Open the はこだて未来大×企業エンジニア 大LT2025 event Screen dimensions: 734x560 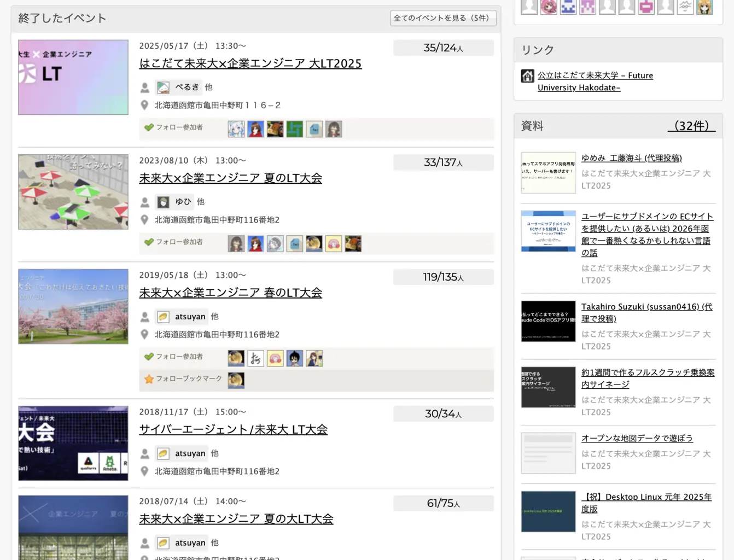pos(251,63)
